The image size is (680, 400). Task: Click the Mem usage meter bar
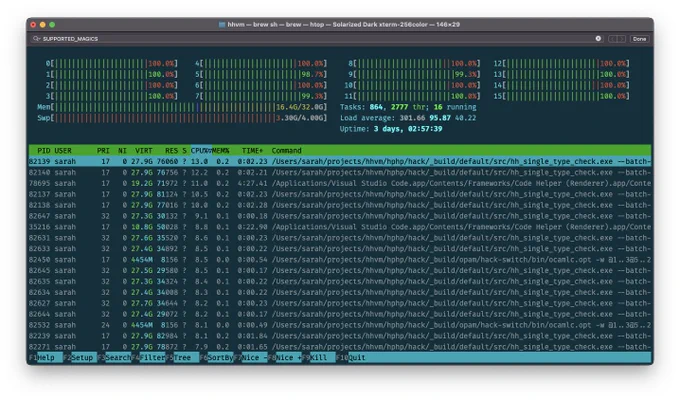pyautogui.click(x=182, y=107)
